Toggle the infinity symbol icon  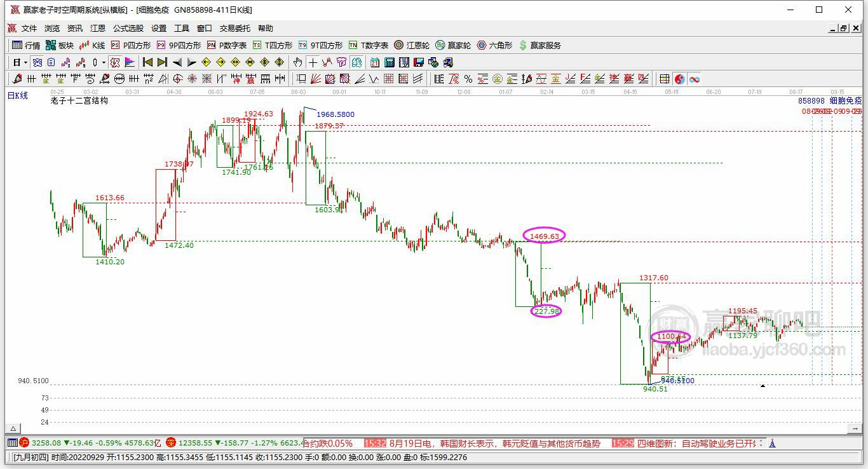pos(695,79)
